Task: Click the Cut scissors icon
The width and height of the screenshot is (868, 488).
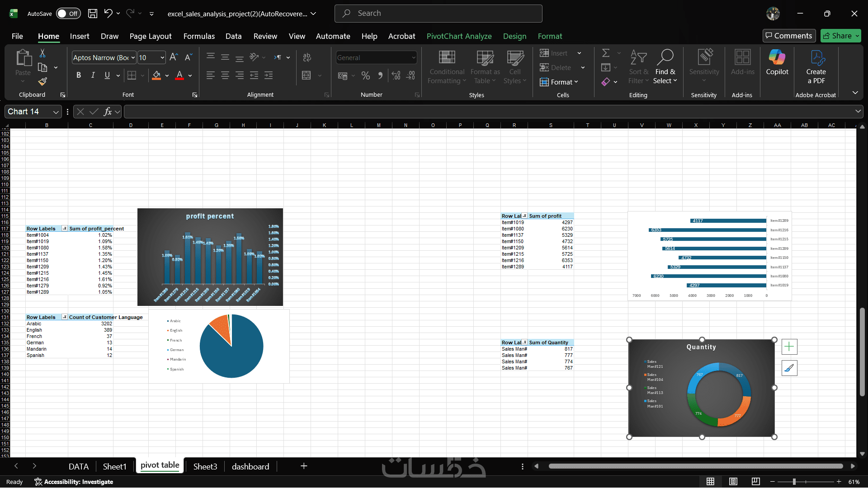Action: (x=42, y=53)
